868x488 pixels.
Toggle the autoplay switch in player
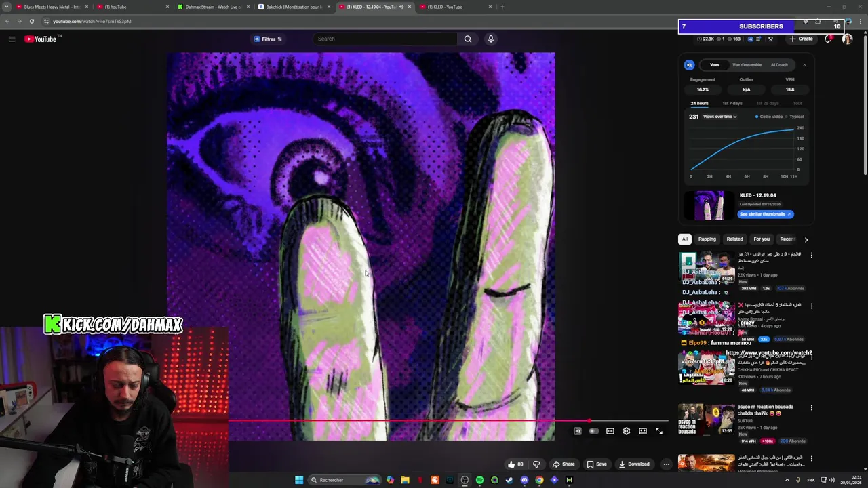[593, 431]
